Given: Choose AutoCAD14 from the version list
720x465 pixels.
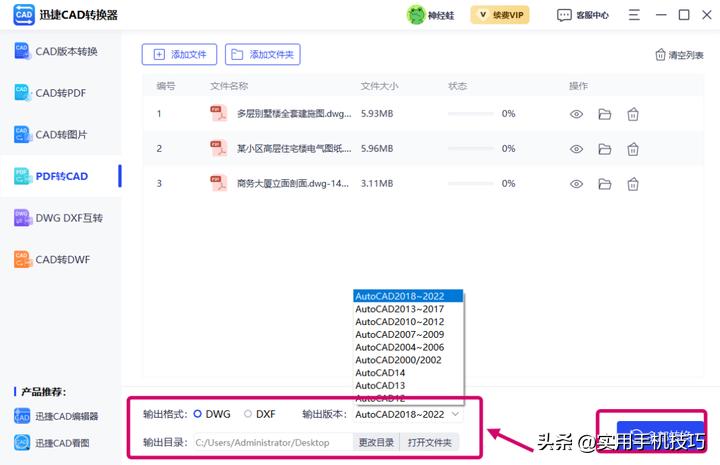Looking at the screenshot, I should (408, 373).
